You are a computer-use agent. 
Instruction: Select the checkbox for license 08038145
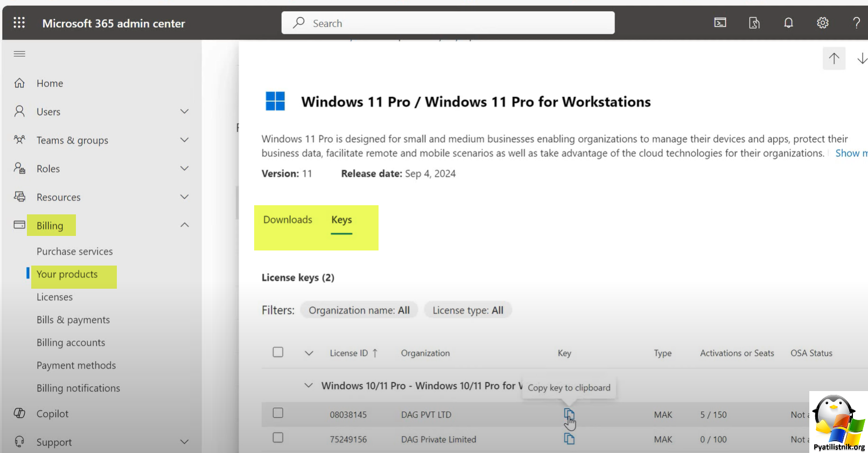[x=278, y=413]
